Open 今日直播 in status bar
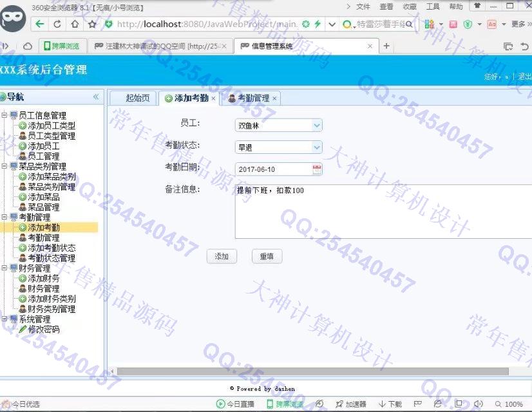Image resolution: width=532 pixels, height=412 pixels. [236, 404]
